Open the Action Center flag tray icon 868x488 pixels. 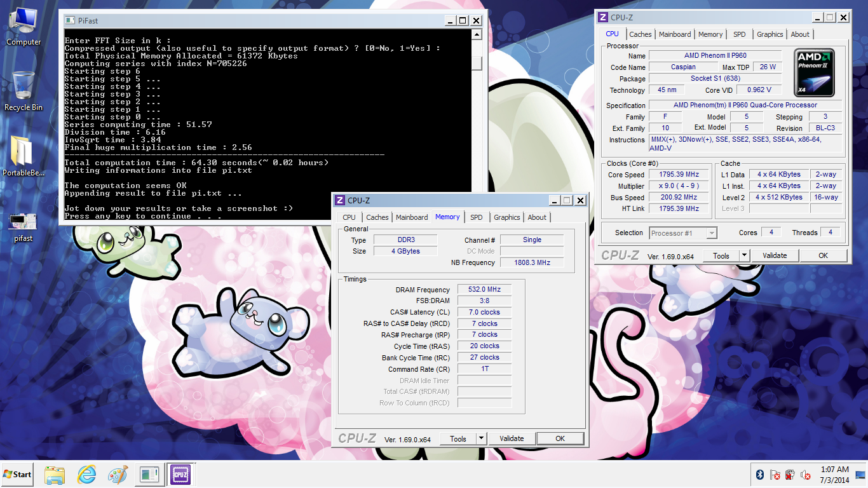pyautogui.click(x=775, y=475)
